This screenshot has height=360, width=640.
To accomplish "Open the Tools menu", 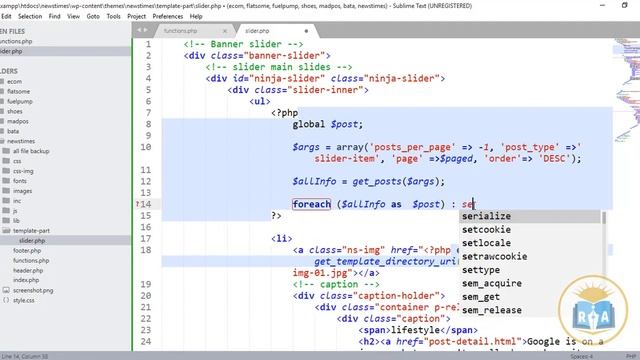I will click(113, 16).
